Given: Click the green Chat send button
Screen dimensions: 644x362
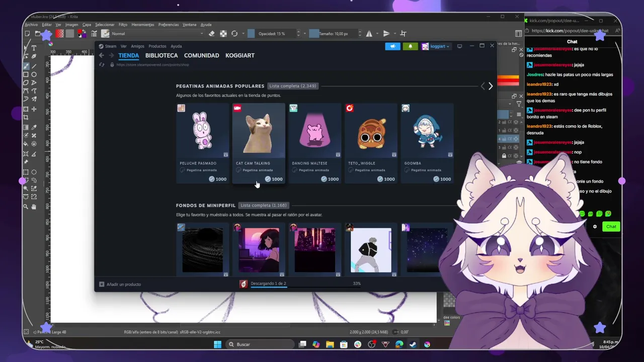Looking at the screenshot, I should pyautogui.click(x=611, y=227).
